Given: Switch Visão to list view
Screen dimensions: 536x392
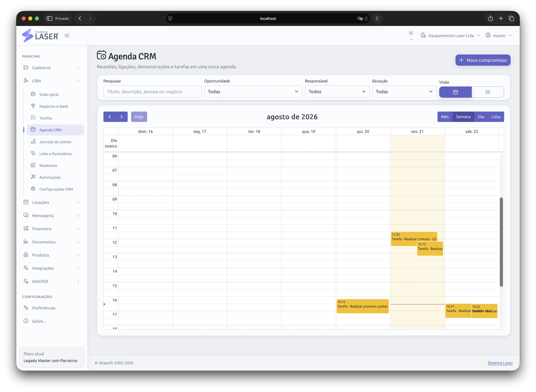Looking at the screenshot, I should pyautogui.click(x=488, y=92).
